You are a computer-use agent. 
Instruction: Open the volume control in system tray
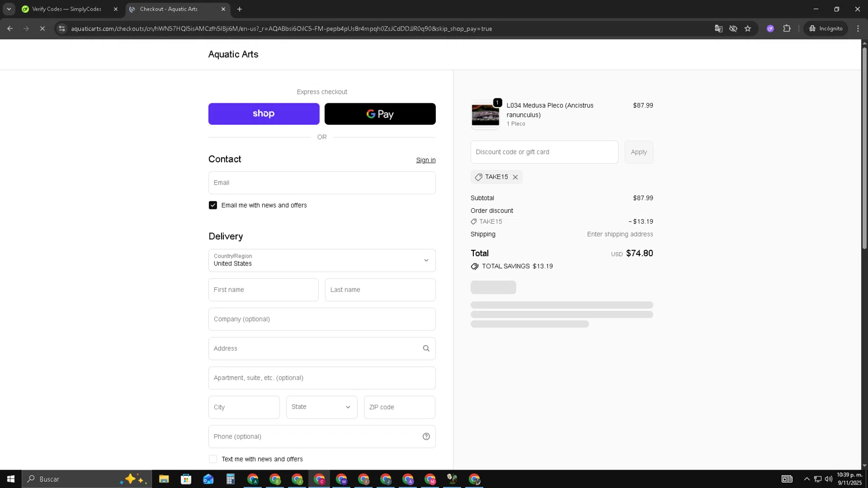[x=829, y=479]
